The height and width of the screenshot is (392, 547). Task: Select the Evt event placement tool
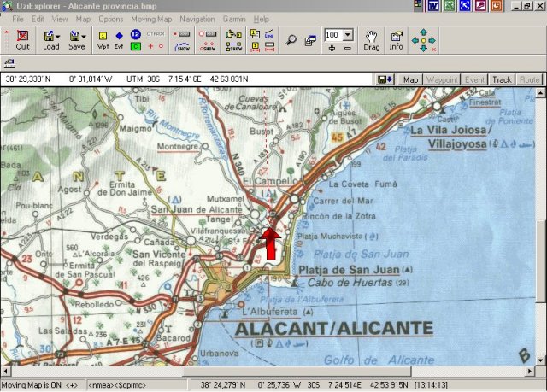pyautogui.click(x=119, y=40)
